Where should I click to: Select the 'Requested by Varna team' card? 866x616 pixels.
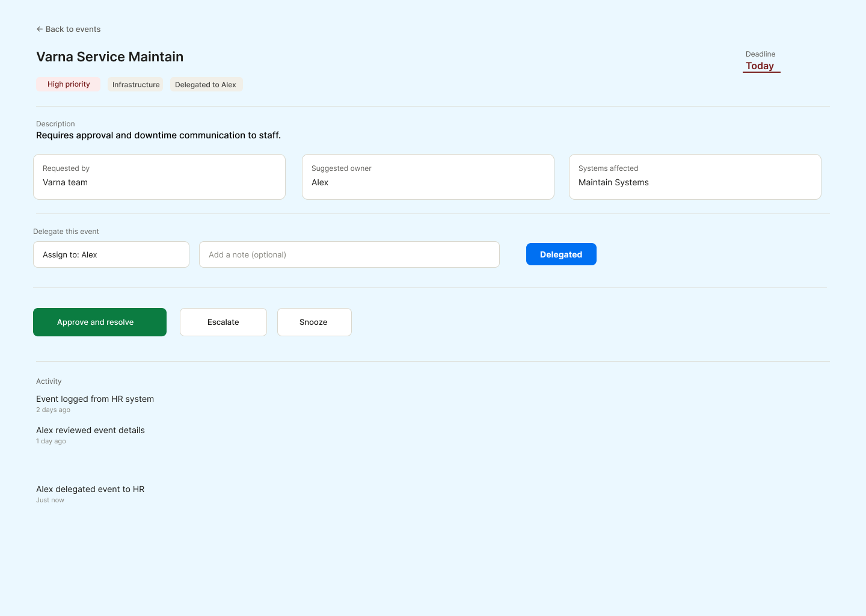159,177
